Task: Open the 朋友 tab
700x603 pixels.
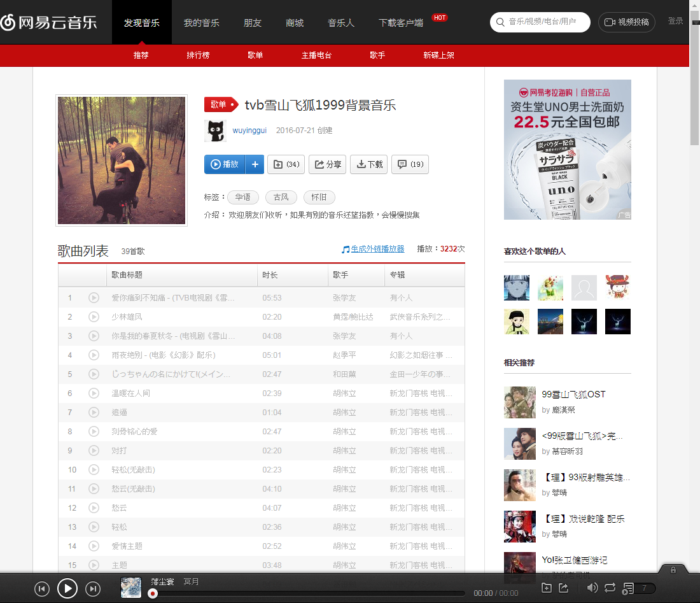Action: [x=252, y=23]
